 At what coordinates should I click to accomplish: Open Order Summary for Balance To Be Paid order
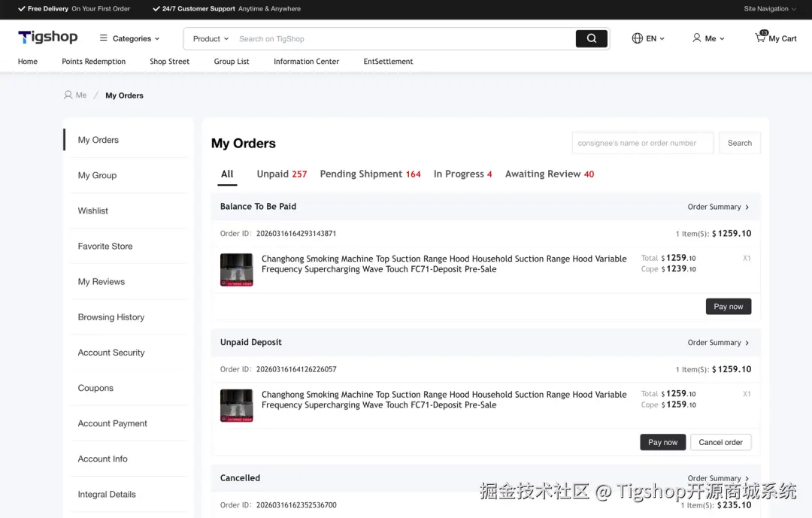coord(718,207)
